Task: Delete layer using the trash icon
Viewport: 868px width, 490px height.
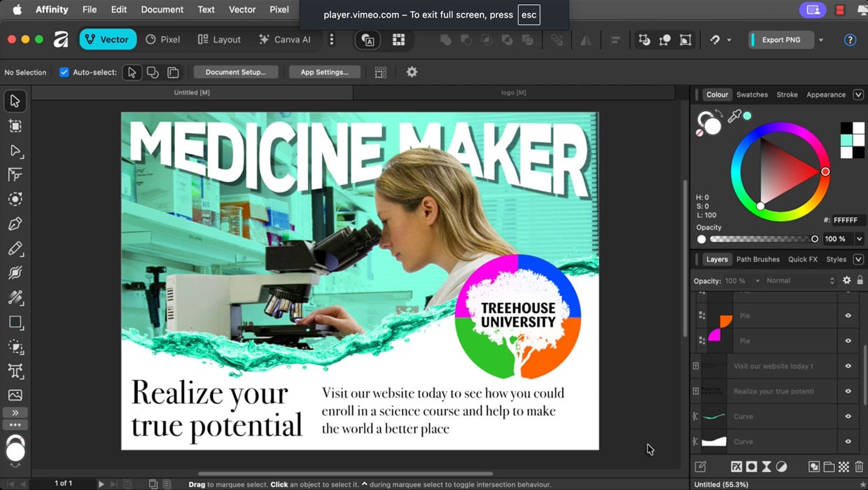Action: pyautogui.click(x=859, y=466)
